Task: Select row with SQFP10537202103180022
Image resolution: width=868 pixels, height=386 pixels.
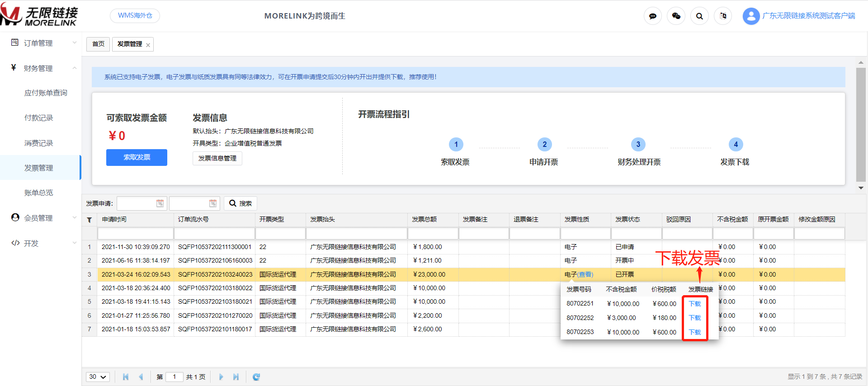Action: [x=463, y=288]
